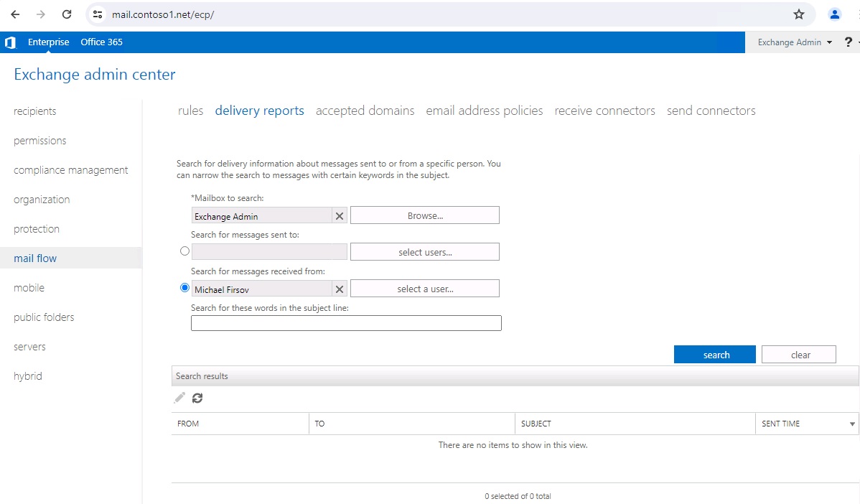Click the Enterprise logo icon in the top bar
Screen dimensions: 860x504
coord(10,42)
